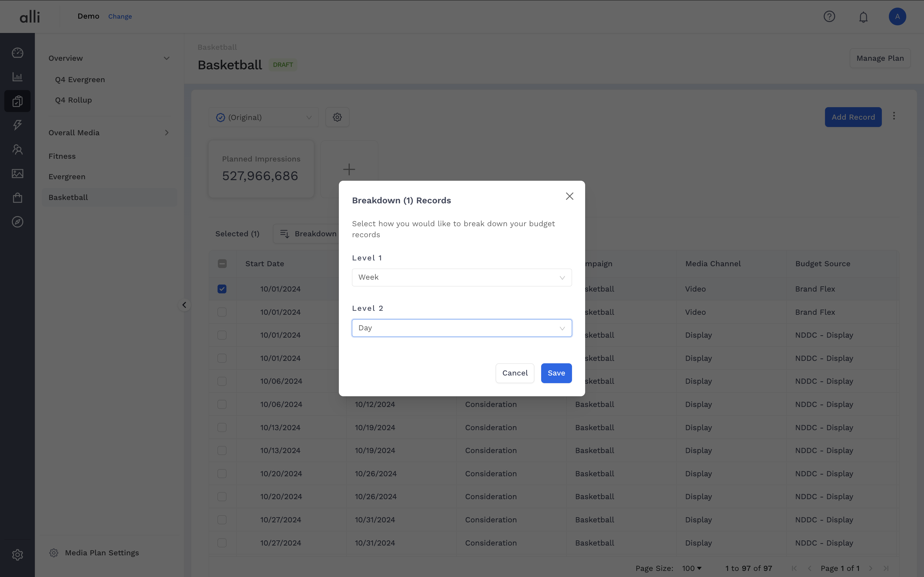Close the Breakdown Records dialog
The width and height of the screenshot is (924, 577).
(x=569, y=196)
